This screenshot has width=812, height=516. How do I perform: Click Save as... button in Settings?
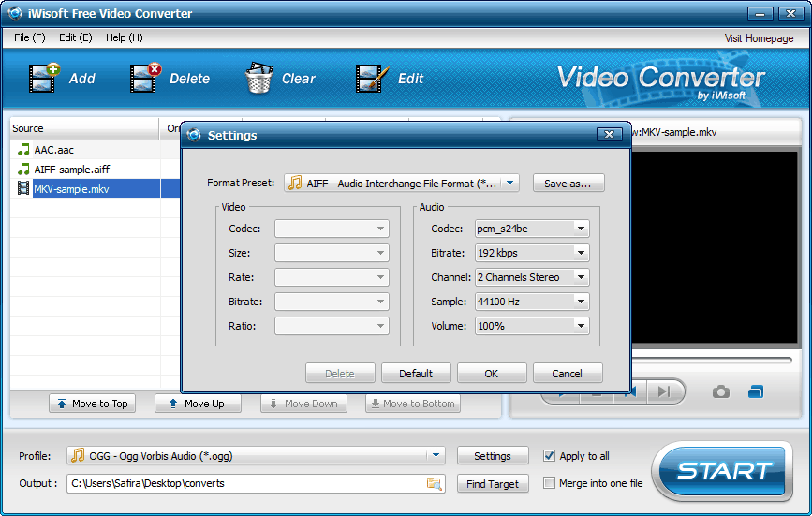(x=568, y=184)
